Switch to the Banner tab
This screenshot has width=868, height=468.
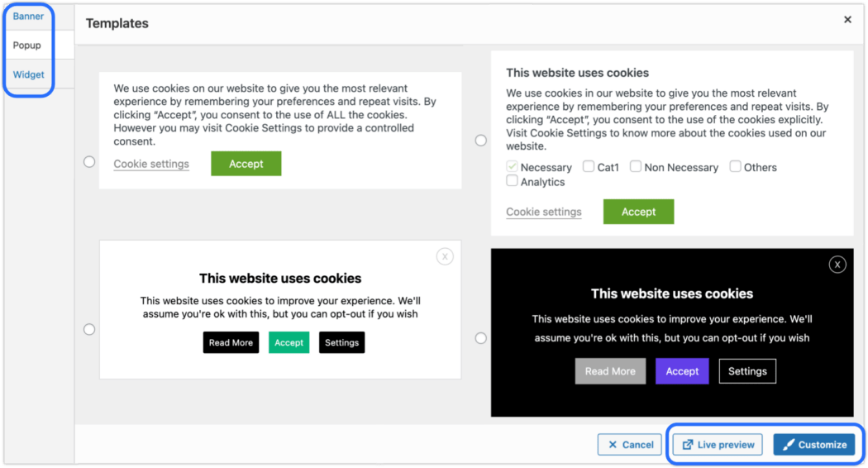tap(28, 16)
